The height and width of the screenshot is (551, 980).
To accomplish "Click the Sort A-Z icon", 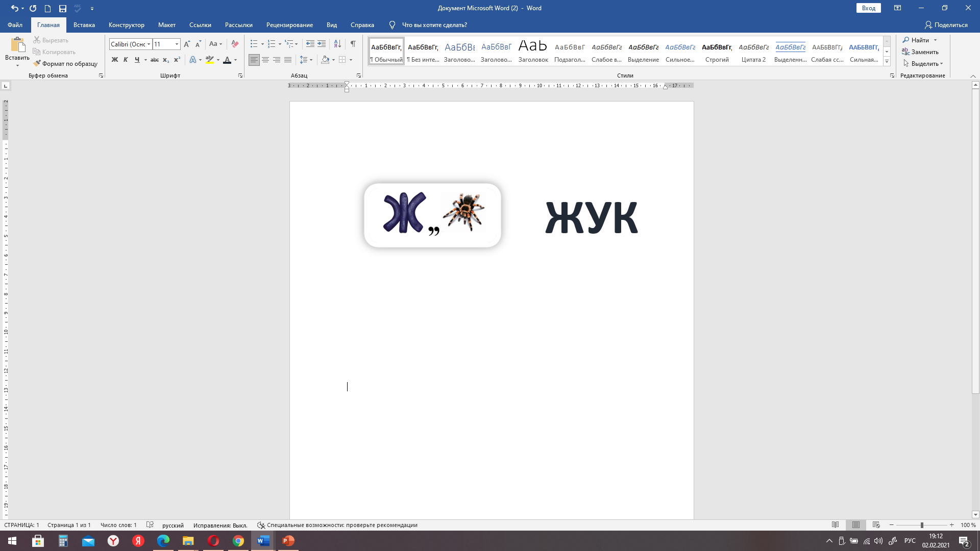I will (x=337, y=44).
